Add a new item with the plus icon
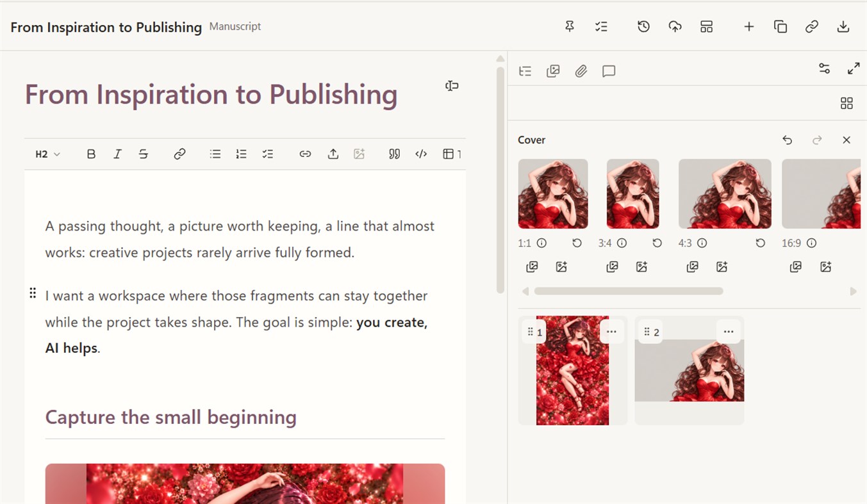 coord(748,26)
